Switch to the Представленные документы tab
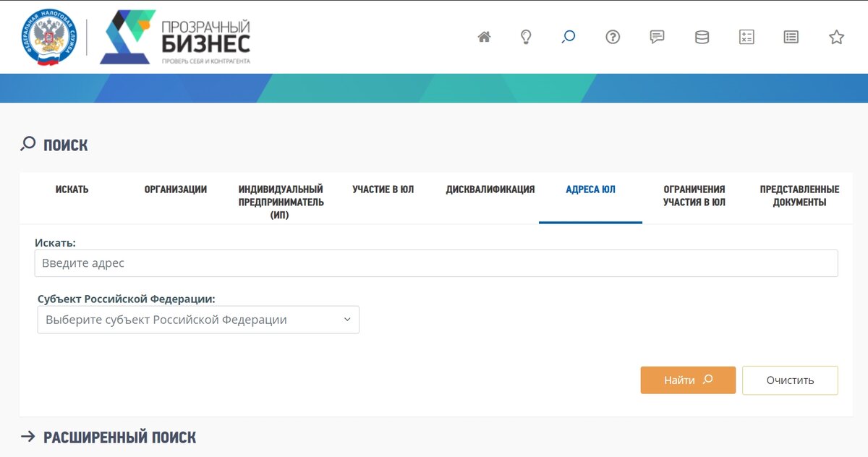The width and height of the screenshot is (868, 457). (x=799, y=195)
